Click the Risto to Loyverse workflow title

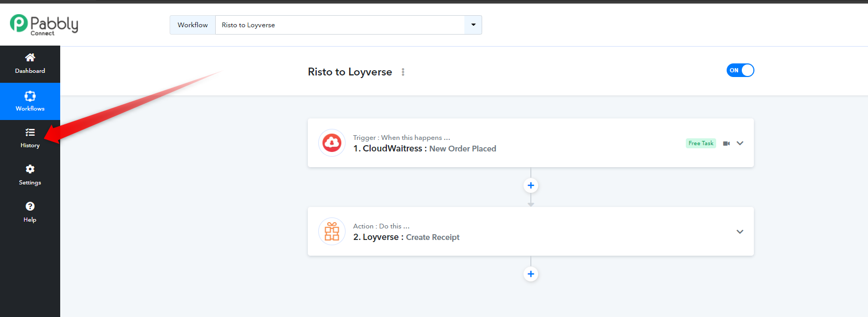point(350,72)
